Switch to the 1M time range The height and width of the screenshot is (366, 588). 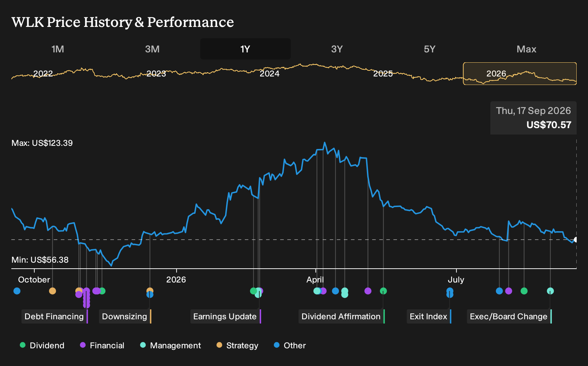click(x=58, y=49)
